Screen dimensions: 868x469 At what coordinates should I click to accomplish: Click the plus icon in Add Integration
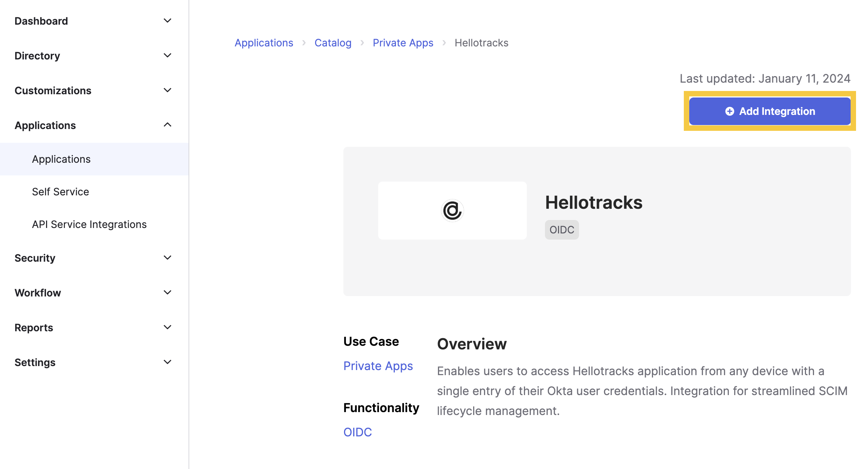729,111
